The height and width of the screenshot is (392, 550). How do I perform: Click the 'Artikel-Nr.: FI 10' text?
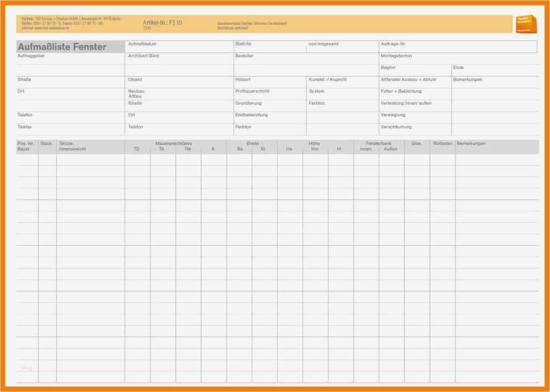coord(162,23)
